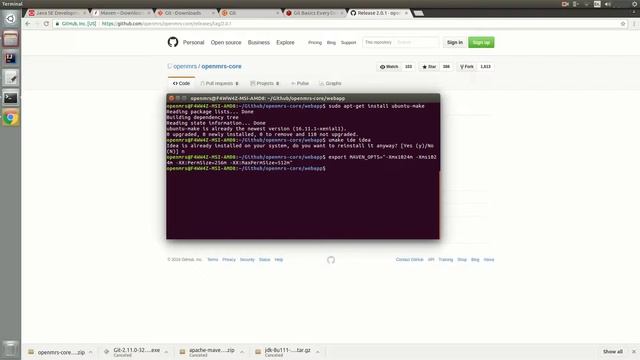Screen dimensions: 640x360
Task: Open the Open source menu
Action: 226,42
